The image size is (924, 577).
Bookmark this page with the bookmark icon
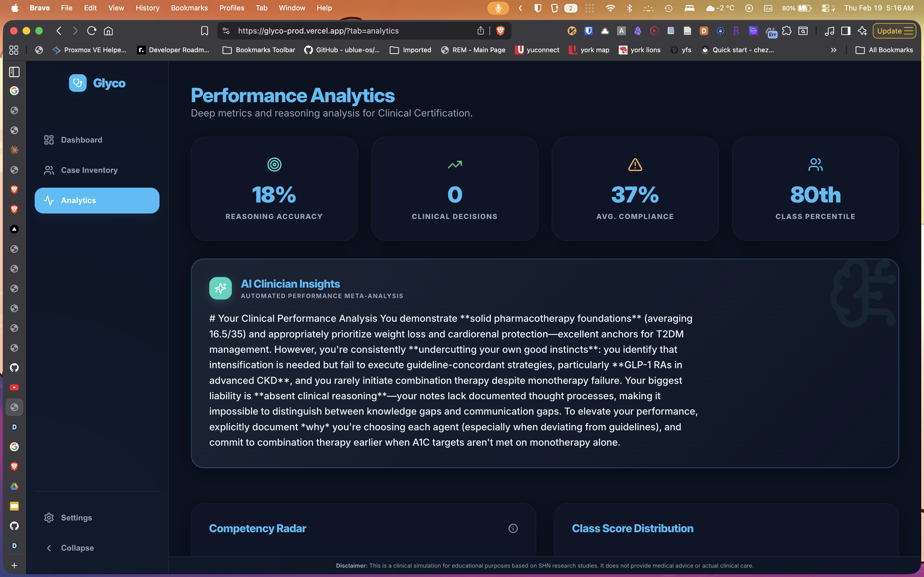(x=205, y=31)
